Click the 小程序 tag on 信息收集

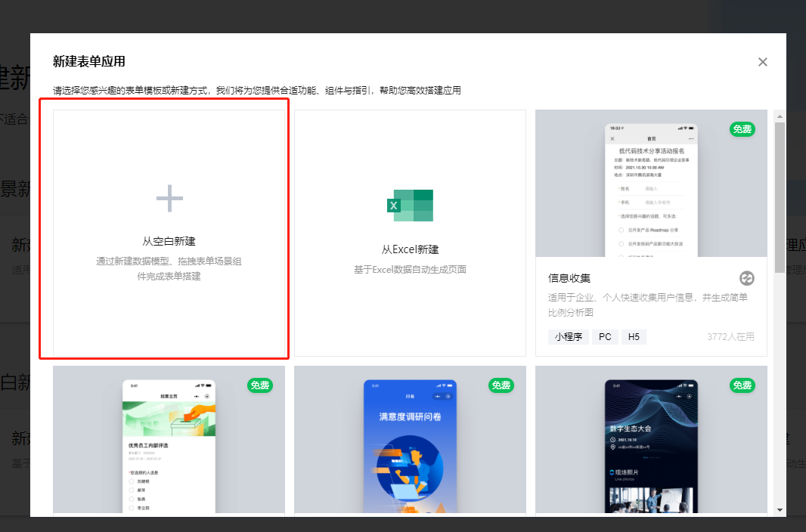569,337
